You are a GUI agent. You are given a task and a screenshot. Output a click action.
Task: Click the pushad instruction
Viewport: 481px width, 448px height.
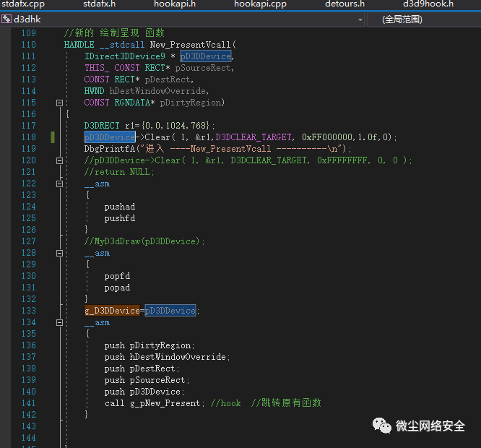coord(120,207)
